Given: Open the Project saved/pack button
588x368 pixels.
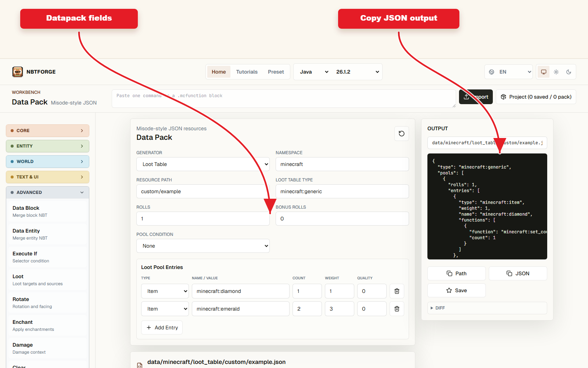Looking at the screenshot, I should pyautogui.click(x=536, y=97).
